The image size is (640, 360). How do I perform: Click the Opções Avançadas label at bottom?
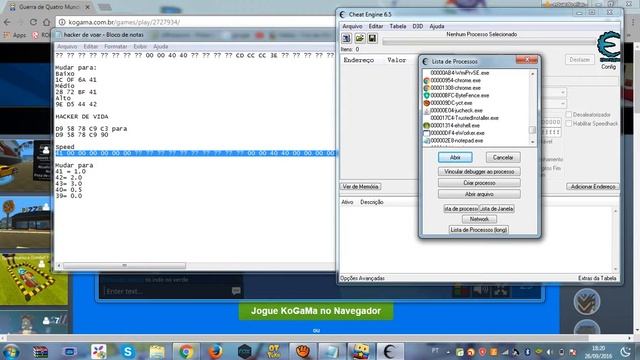362,278
